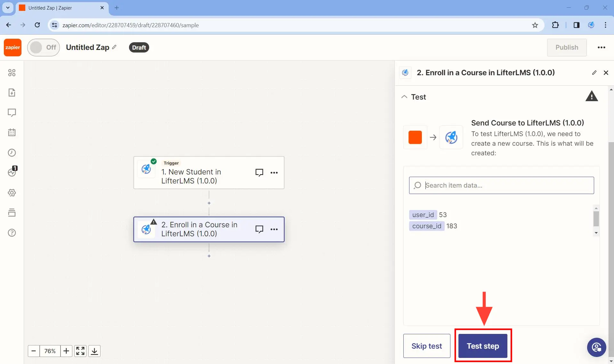Select the Untitled Zap | Zapier tab

click(62, 8)
